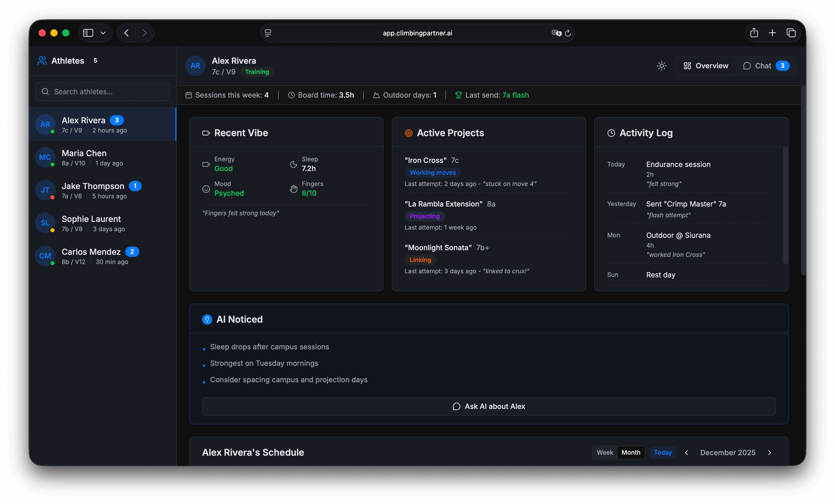Screen dimensions: 835x504
Task: Navigate to next month with right chevron
Action: pyautogui.click(x=770, y=452)
